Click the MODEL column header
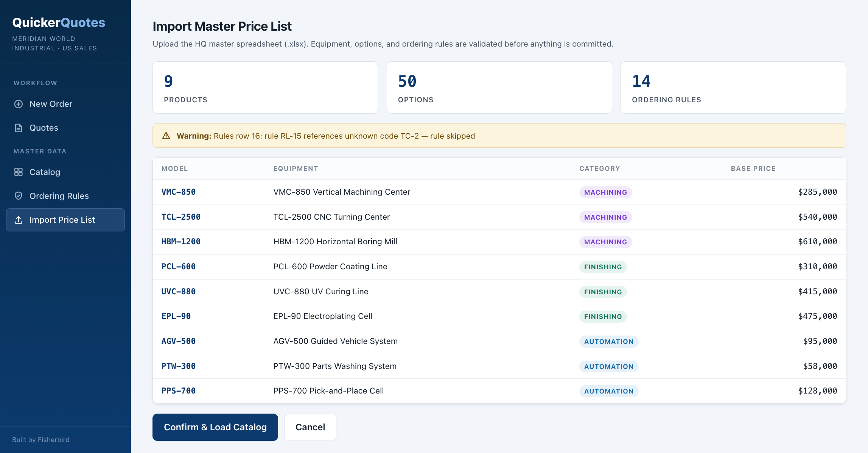Screen dimensions: 868x453 point(175,169)
